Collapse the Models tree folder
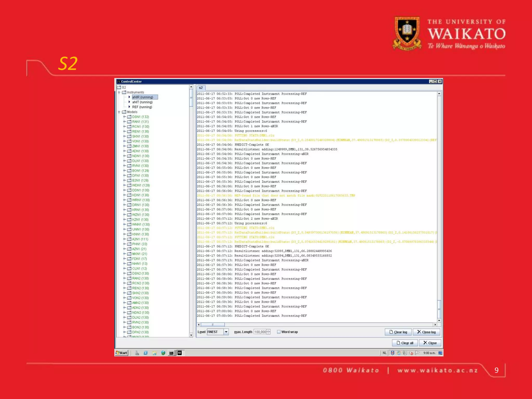 [x=119, y=112]
